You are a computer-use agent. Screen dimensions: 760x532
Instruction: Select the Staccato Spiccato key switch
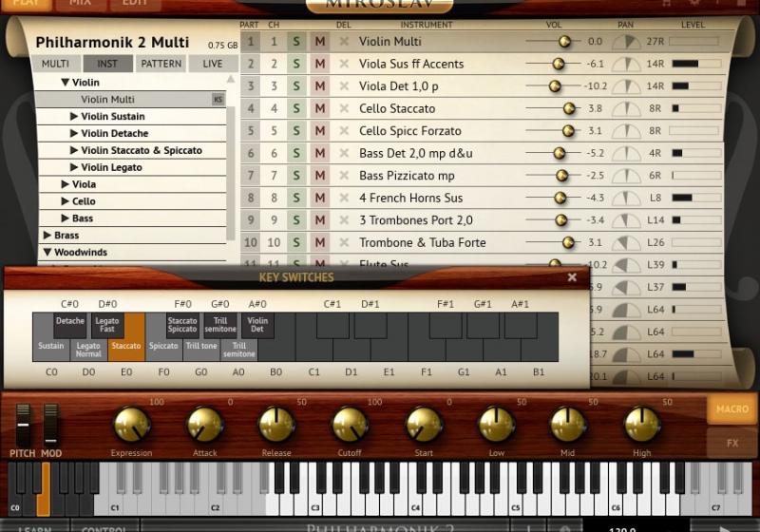pos(182,326)
